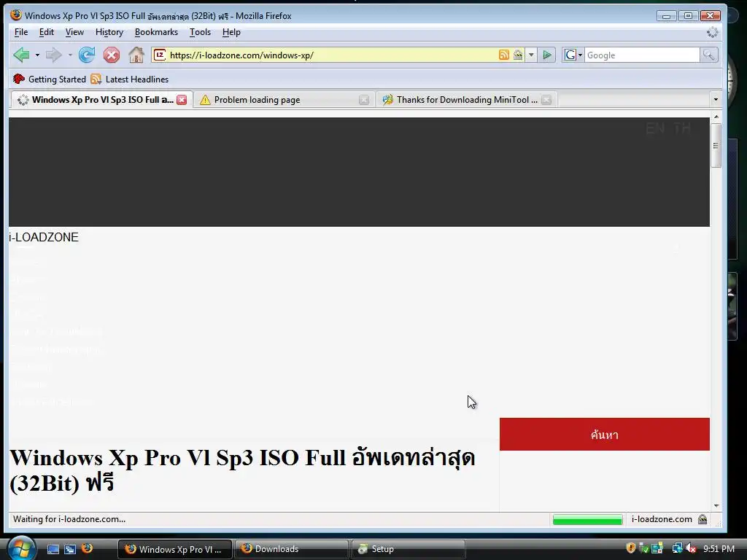The height and width of the screenshot is (560, 747).
Task: Click the padlock security icon in address bar
Action: click(x=518, y=55)
